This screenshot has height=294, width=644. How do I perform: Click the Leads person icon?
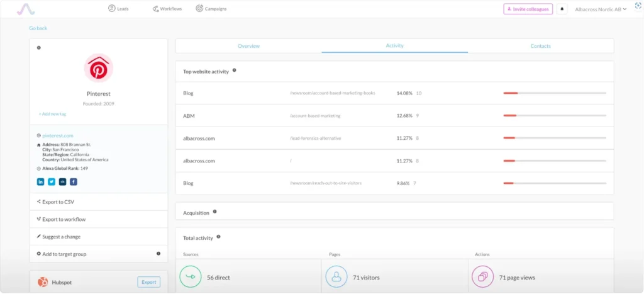pyautogui.click(x=112, y=8)
